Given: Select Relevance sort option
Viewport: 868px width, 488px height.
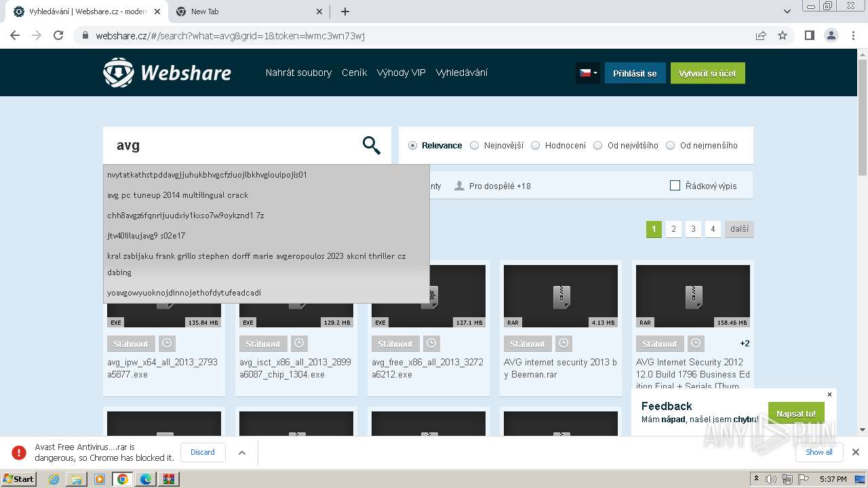Looking at the screenshot, I should pos(412,146).
